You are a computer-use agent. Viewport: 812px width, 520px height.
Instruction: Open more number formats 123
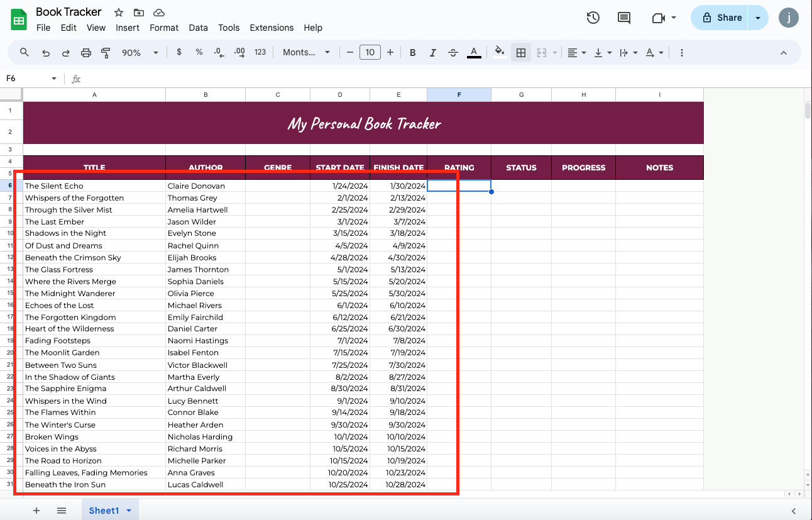260,52
